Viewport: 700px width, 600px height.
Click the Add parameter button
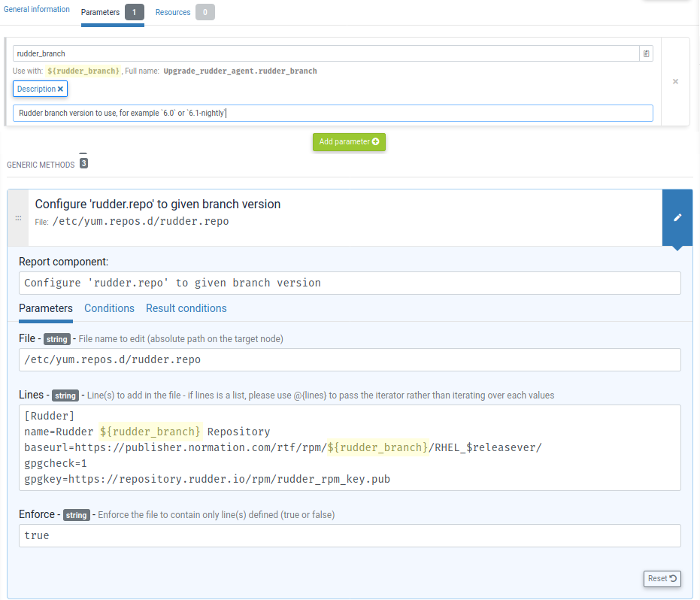(349, 142)
